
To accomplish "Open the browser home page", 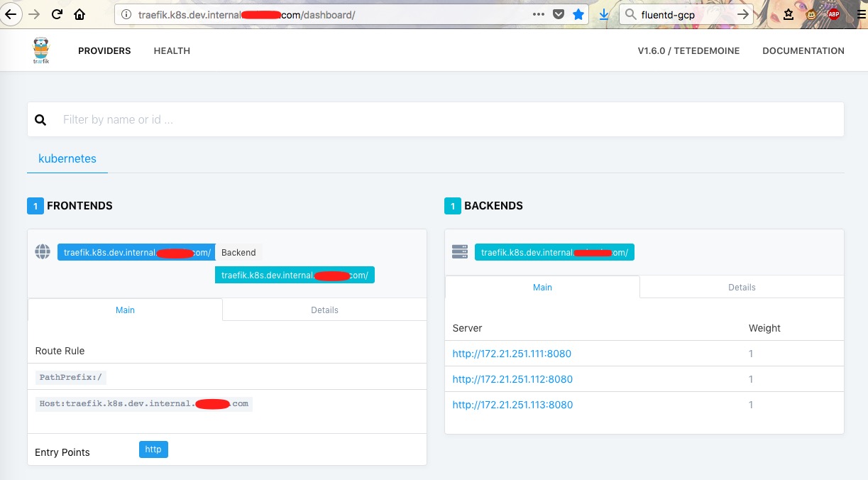I will pyautogui.click(x=79, y=14).
